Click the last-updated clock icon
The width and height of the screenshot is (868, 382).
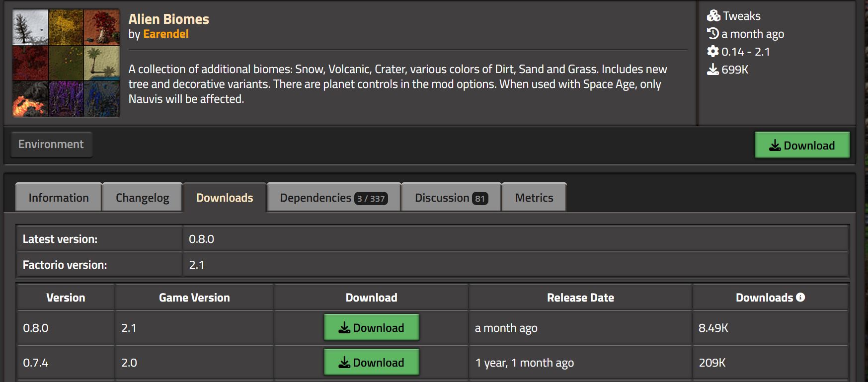713,34
